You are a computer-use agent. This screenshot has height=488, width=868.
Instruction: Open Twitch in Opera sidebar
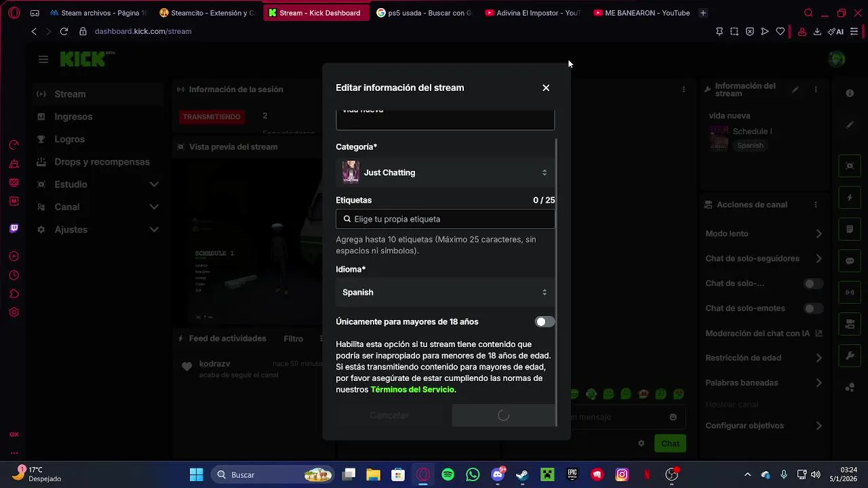click(x=14, y=228)
